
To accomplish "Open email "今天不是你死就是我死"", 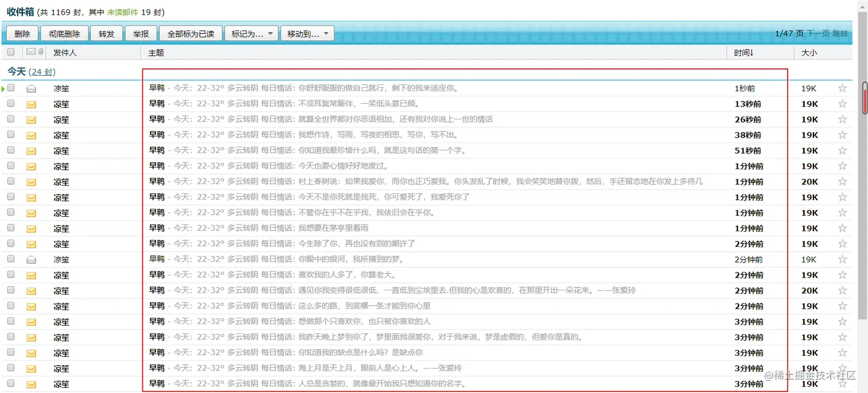I will (384, 197).
